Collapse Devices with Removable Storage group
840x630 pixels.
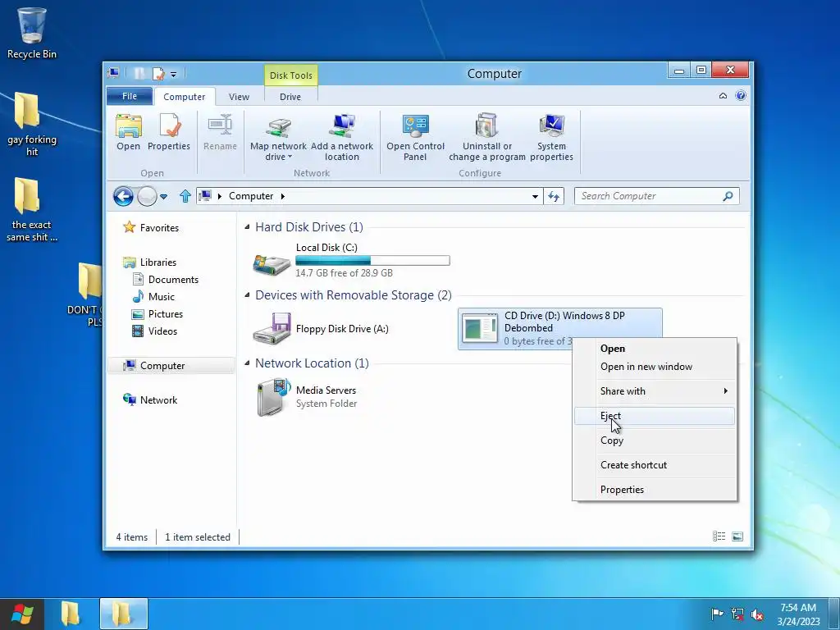247,295
